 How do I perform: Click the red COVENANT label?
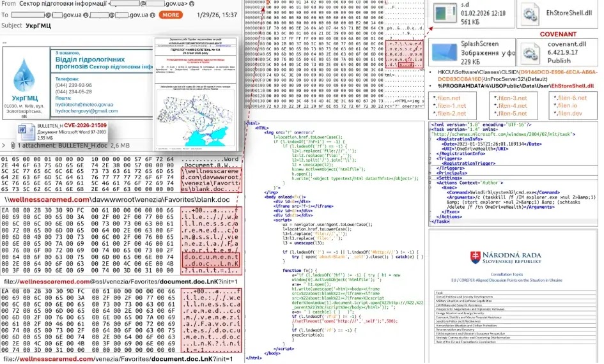558,34
